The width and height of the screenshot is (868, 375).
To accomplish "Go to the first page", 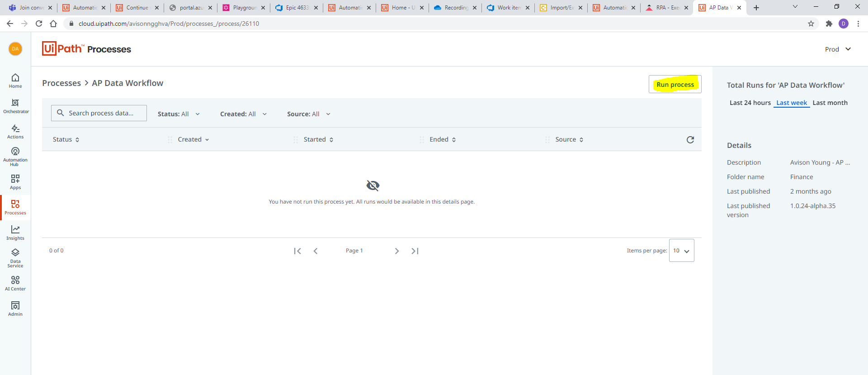I will click(x=297, y=251).
